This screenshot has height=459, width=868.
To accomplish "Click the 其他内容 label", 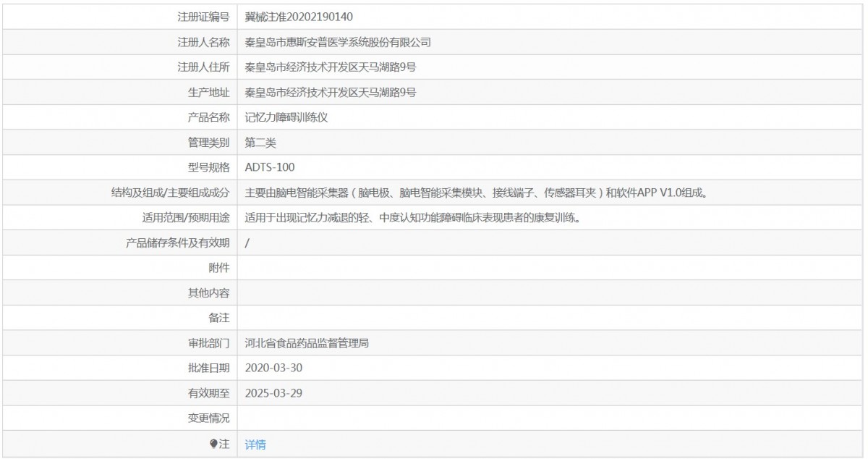I will 208,293.
